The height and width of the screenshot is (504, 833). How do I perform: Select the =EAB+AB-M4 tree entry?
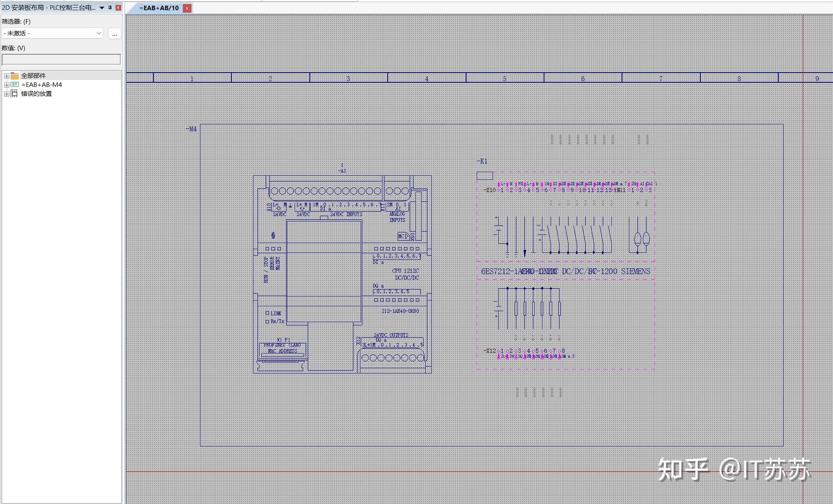[x=43, y=84]
